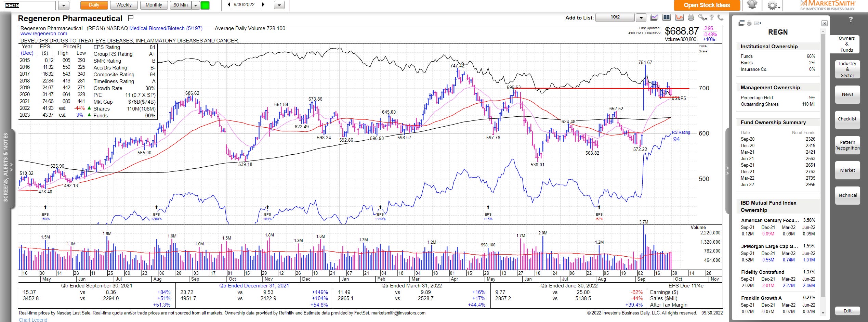
Task: Click the REGN panel dock window icon
Action: [741, 23]
